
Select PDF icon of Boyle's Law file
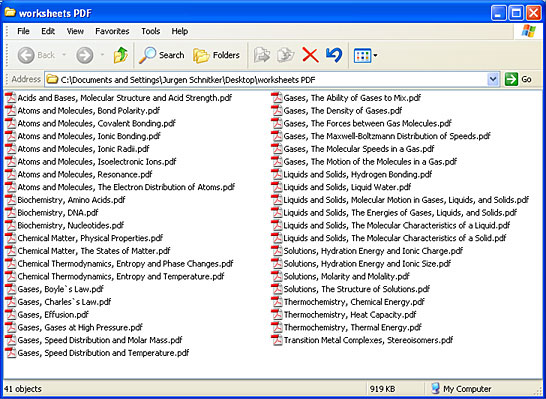coord(11,289)
